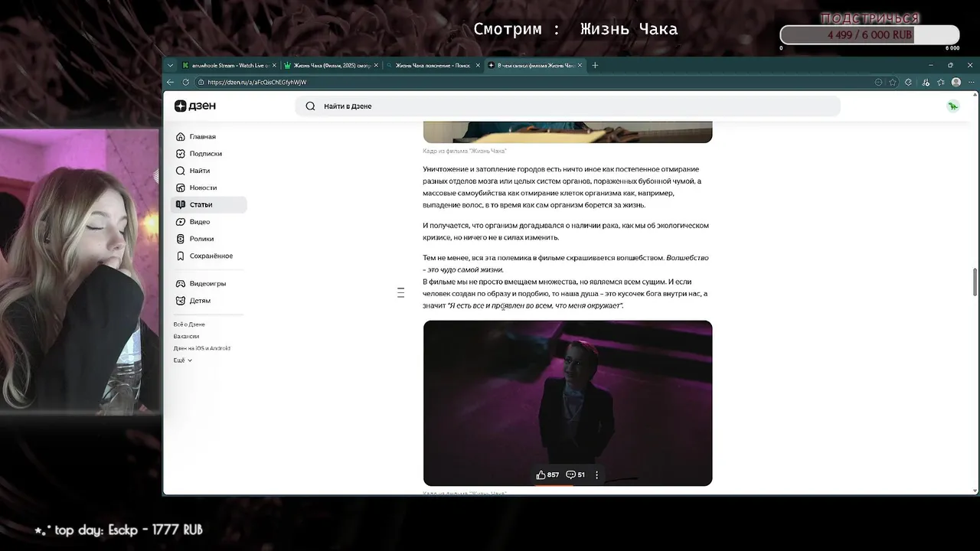This screenshot has height=551, width=980.
Task: Open the favorites list icon
Action: [940, 82]
